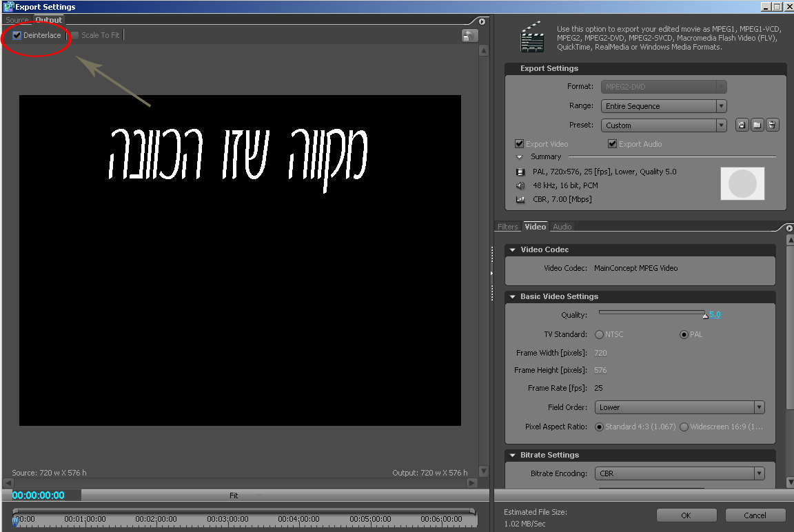
Task: Click the current timecode 00:00:00:00
Action: [x=39, y=495]
